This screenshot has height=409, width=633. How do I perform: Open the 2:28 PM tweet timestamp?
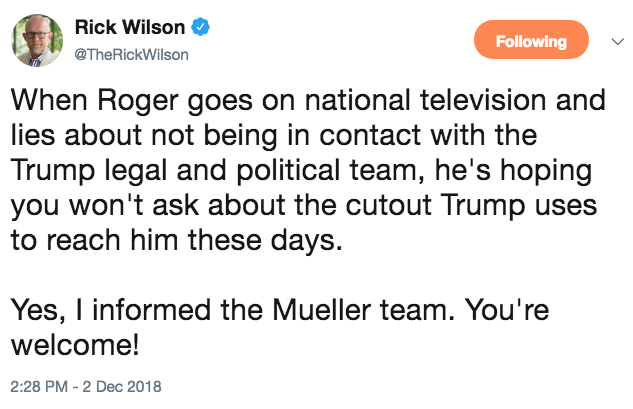pos(39,386)
